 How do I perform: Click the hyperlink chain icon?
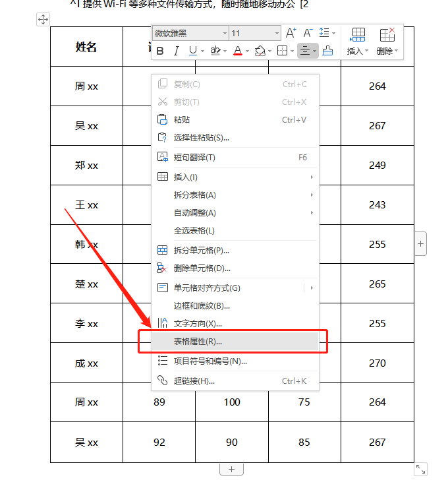[x=162, y=381]
